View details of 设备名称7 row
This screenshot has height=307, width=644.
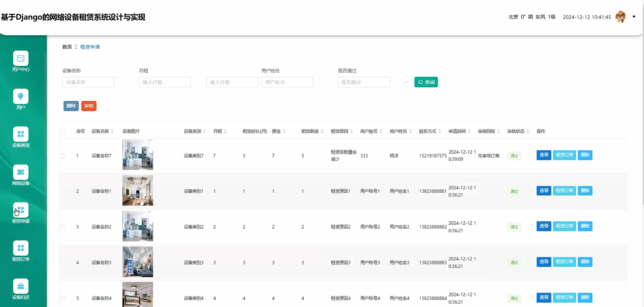544,155
